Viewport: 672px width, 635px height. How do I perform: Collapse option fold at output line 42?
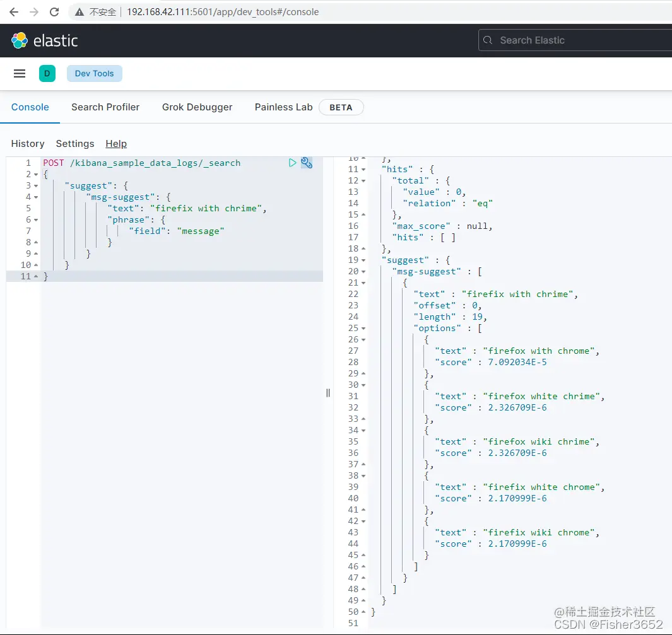tap(363, 521)
